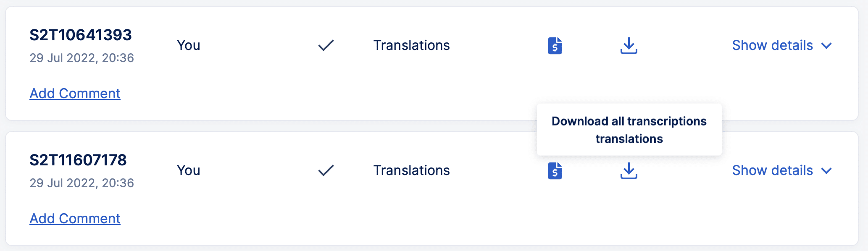This screenshot has width=868, height=251.
Task: Click the S2T11607178 transcription ID
Action: click(79, 160)
